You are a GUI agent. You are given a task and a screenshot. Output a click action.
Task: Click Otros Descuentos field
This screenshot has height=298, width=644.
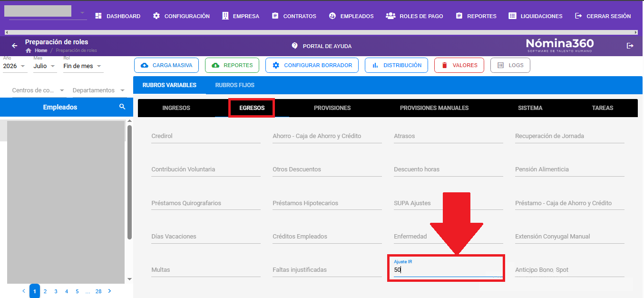[327, 169]
